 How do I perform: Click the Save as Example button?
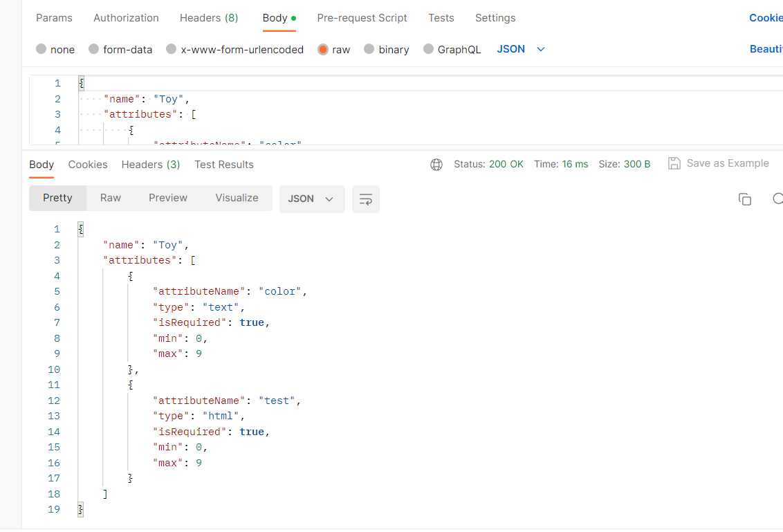pyautogui.click(x=719, y=163)
